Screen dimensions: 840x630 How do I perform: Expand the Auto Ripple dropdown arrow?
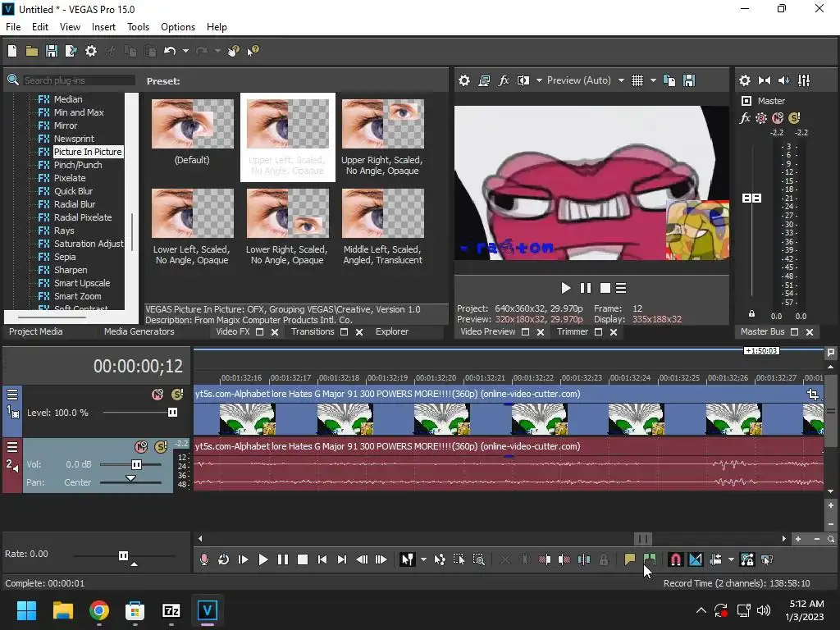[731, 559]
